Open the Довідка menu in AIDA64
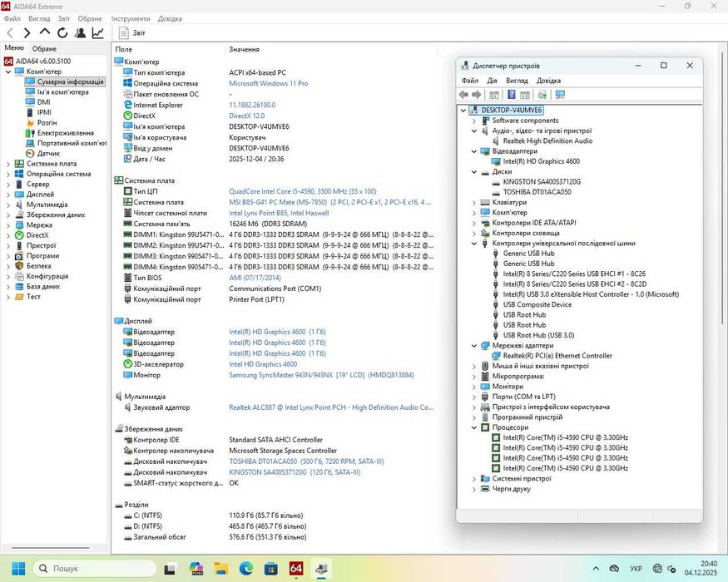The height and width of the screenshot is (582, 728). [170, 18]
